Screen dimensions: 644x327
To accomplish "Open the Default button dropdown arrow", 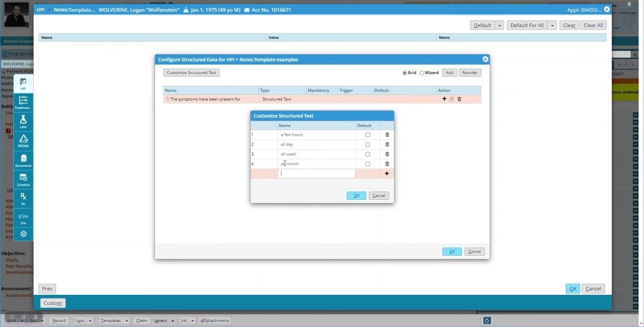I will [x=500, y=25].
